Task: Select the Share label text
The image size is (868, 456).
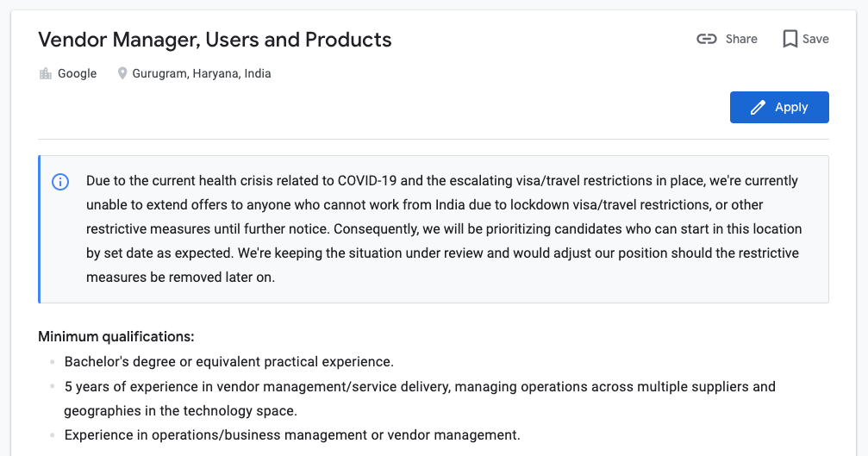Action: [x=741, y=39]
